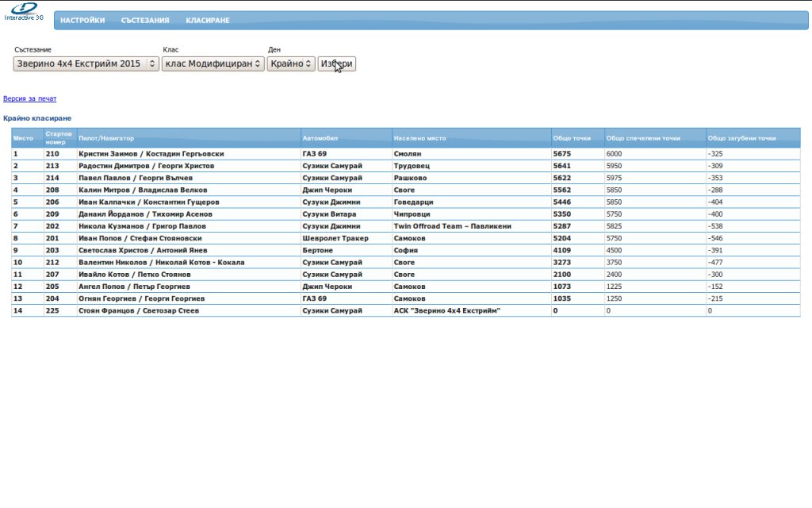Click total points value 5562
The image size is (812, 508).
pyautogui.click(x=562, y=190)
